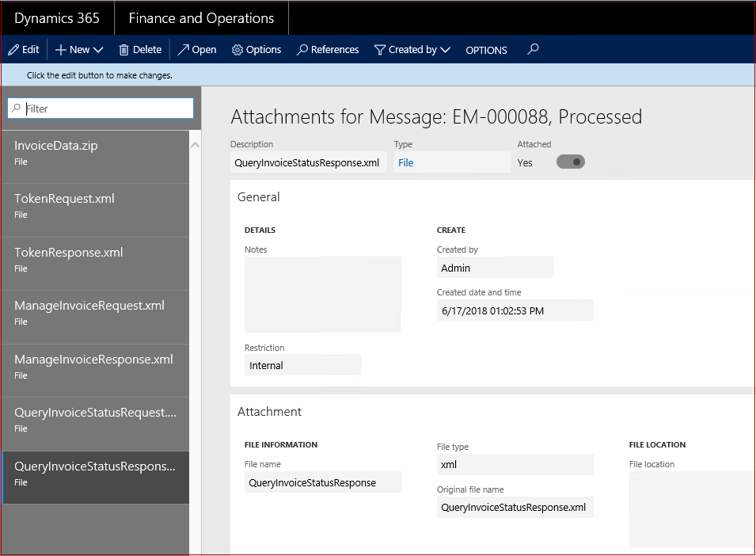756x556 pixels.
Task: Click the File location field
Action: click(x=691, y=509)
